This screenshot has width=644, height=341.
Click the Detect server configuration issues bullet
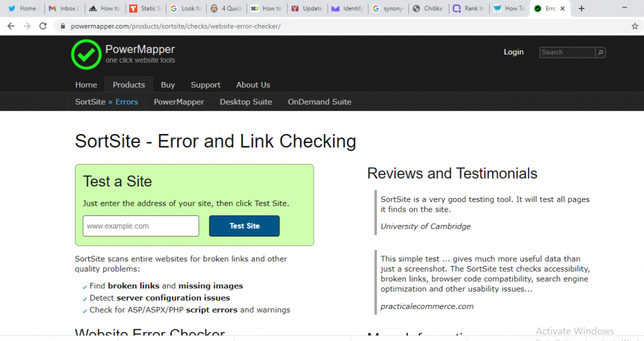click(160, 298)
